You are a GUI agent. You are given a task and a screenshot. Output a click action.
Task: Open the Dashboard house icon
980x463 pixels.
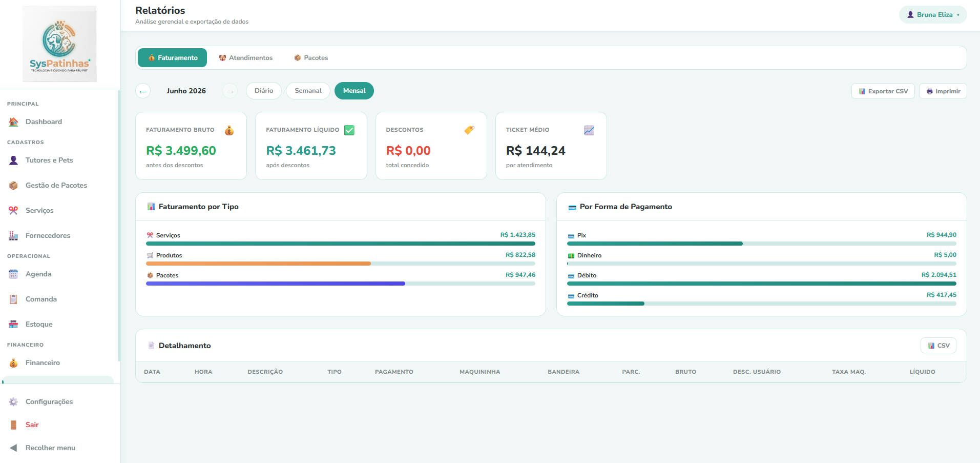13,122
